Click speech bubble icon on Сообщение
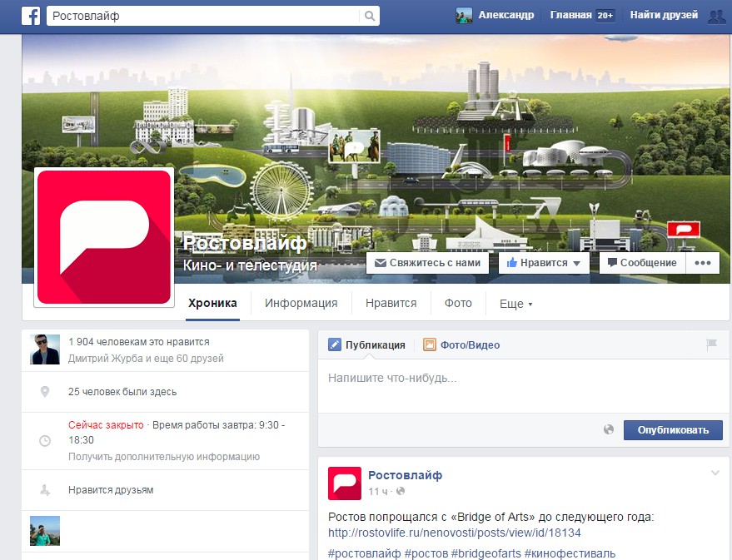The width and height of the screenshot is (732, 560). coord(612,262)
